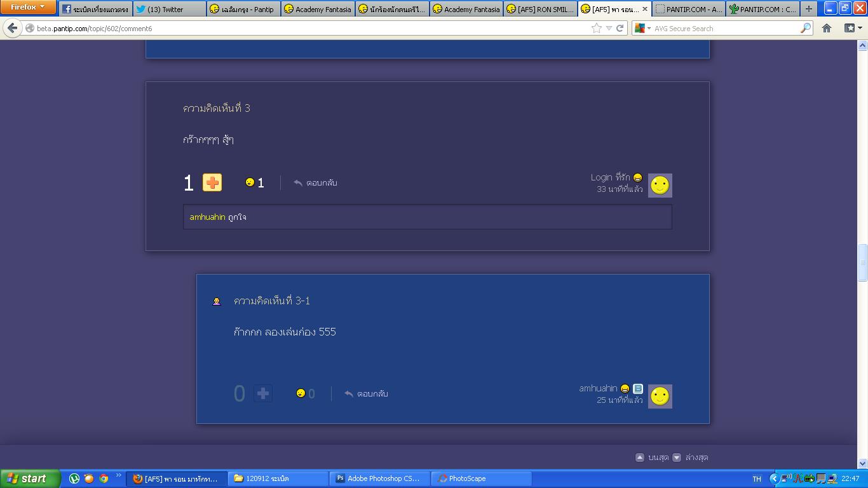Click the blue badge icon beside amhuahin
Image resolution: width=868 pixels, height=488 pixels.
tap(638, 388)
